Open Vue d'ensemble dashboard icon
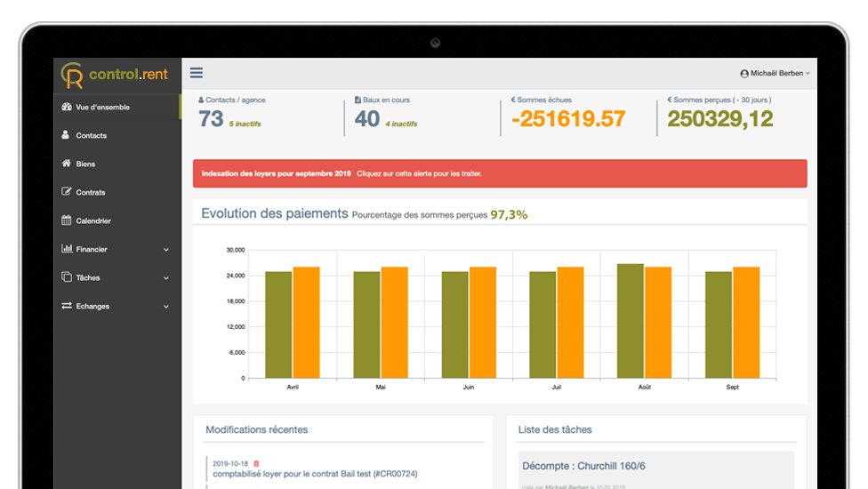This screenshot has width=868, height=489. pos(67,107)
